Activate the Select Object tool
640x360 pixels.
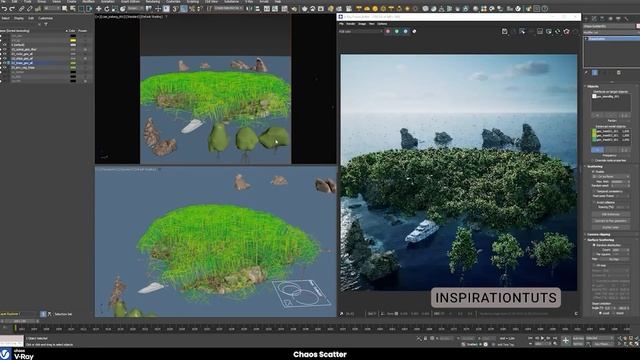pyautogui.click(x=64, y=9)
